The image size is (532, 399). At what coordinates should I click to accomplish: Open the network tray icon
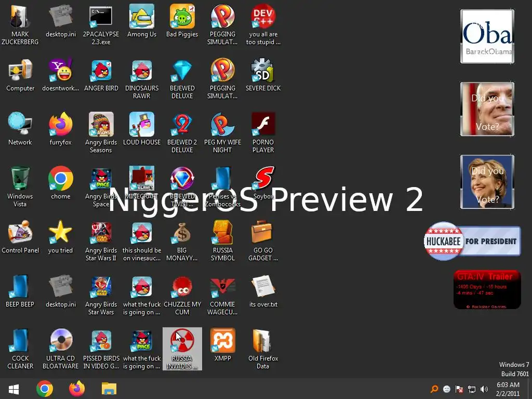click(x=472, y=389)
